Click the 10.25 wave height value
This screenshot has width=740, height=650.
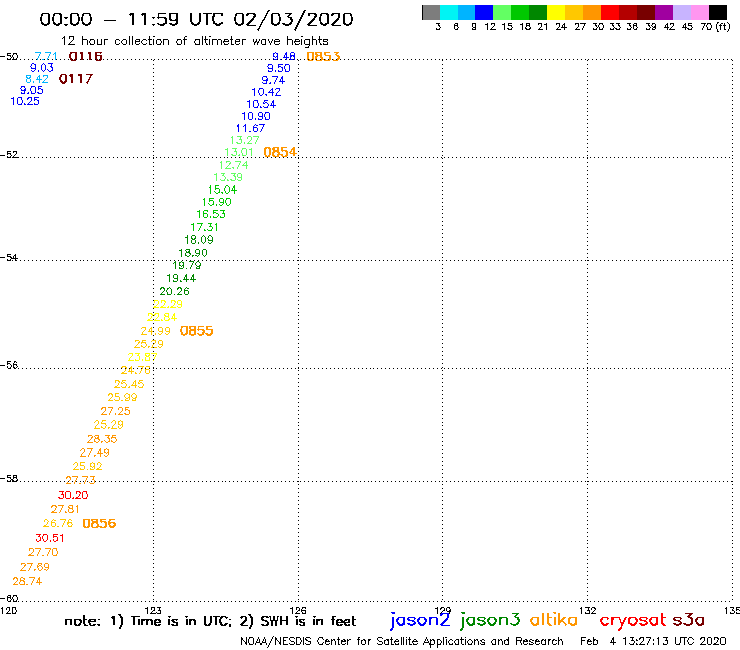coord(25,101)
